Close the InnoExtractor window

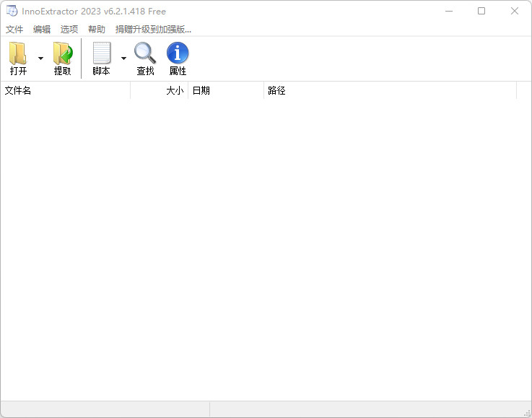515,12
